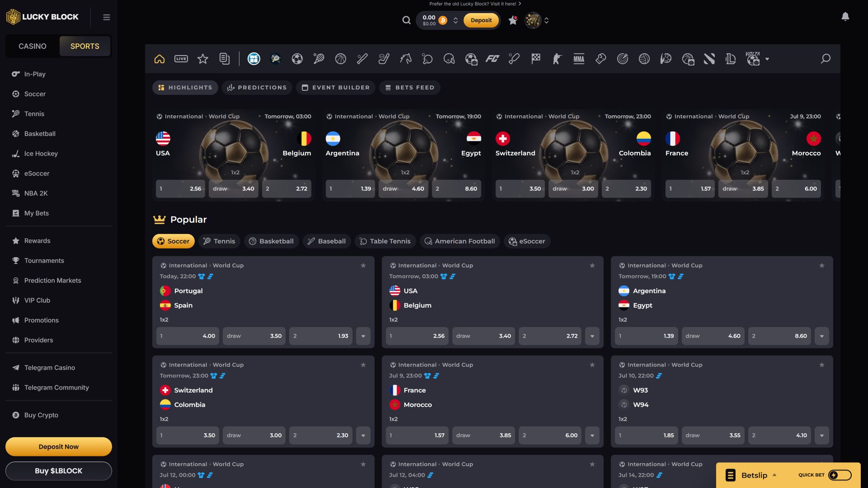This screenshot has width=868, height=488.
Task: Open more sports dropdown arrow in toolbar
Action: pyautogui.click(x=767, y=59)
